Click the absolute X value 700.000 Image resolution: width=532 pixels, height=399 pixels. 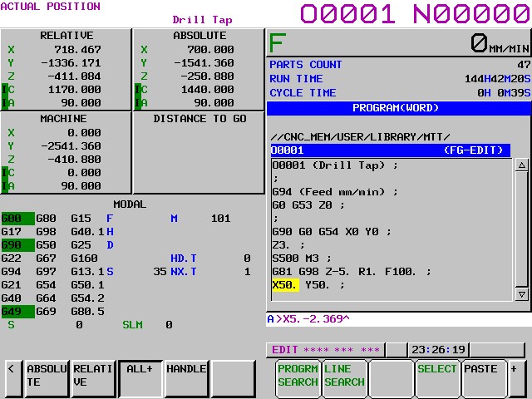coord(210,50)
